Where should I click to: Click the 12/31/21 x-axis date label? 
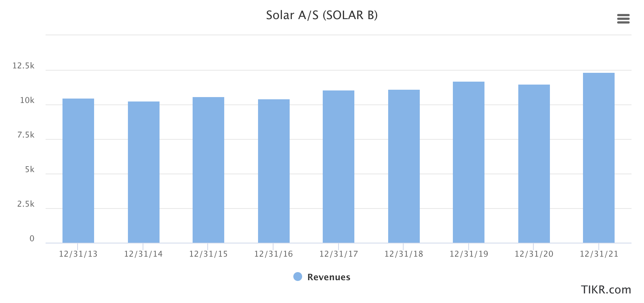coord(599,254)
